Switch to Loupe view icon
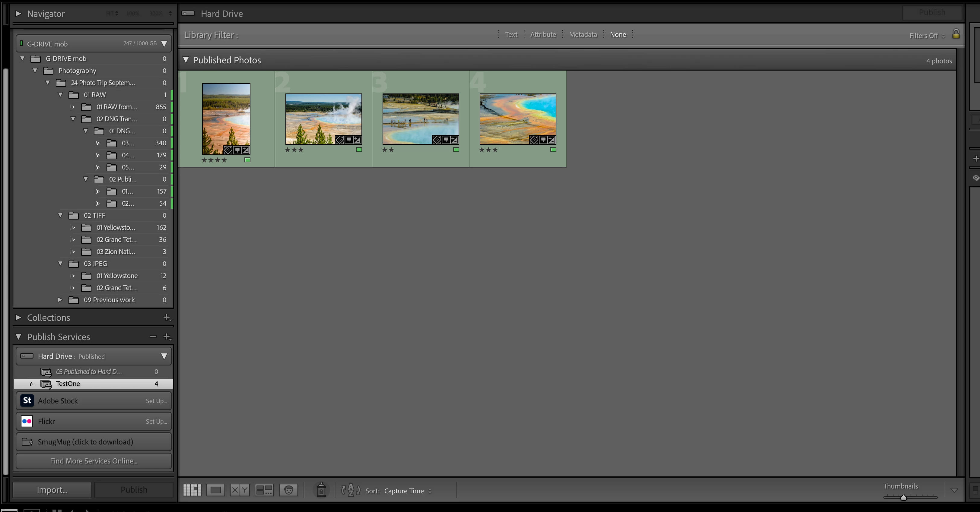The height and width of the screenshot is (512, 980). pyautogui.click(x=215, y=490)
